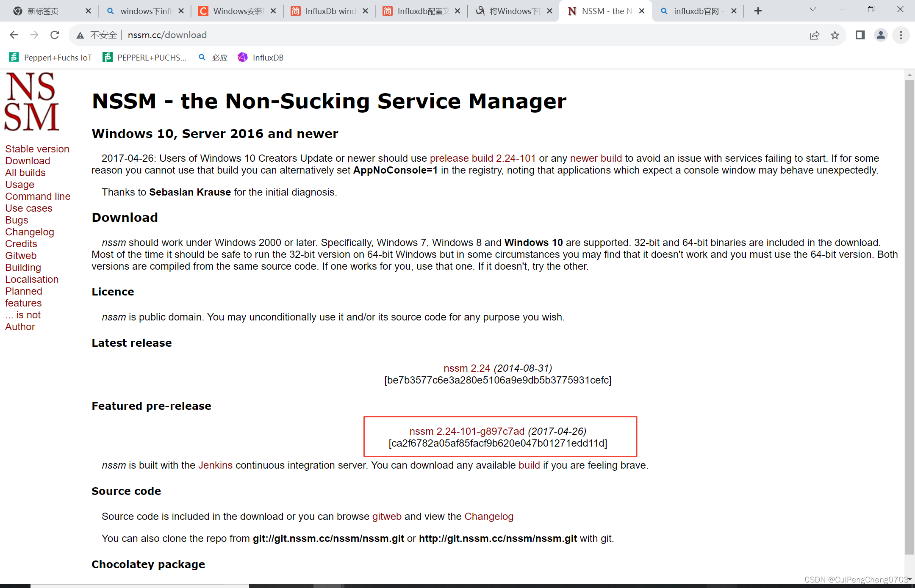Image resolution: width=915 pixels, height=588 pixels.
Task: Click the not-secure warning icon
Action: [80, 35]
